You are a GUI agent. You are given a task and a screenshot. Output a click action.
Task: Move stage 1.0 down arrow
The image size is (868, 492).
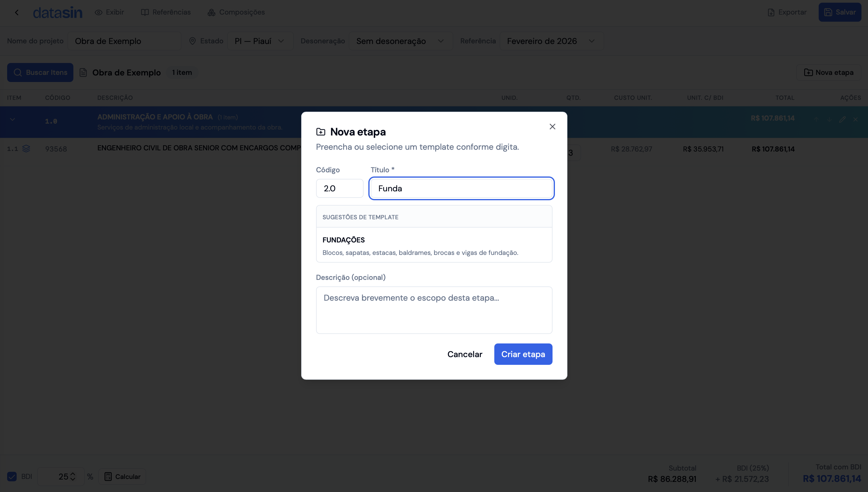coord(829,119)
